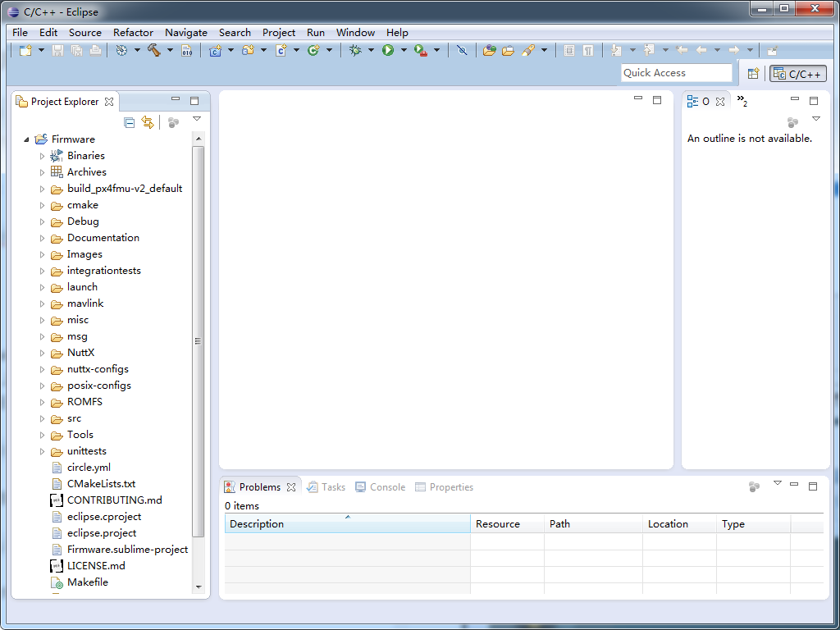Show hidden views via »2 overflow

click(742, 101)
